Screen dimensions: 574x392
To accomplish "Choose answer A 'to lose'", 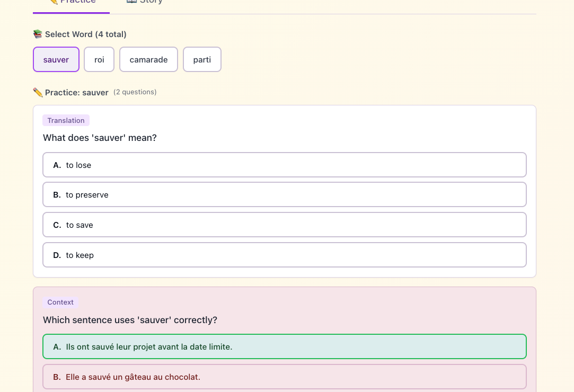I will coord(285,165).
